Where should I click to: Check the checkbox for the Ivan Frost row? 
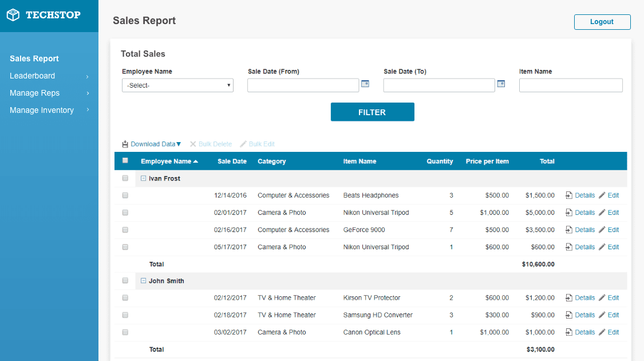[125, 178]
